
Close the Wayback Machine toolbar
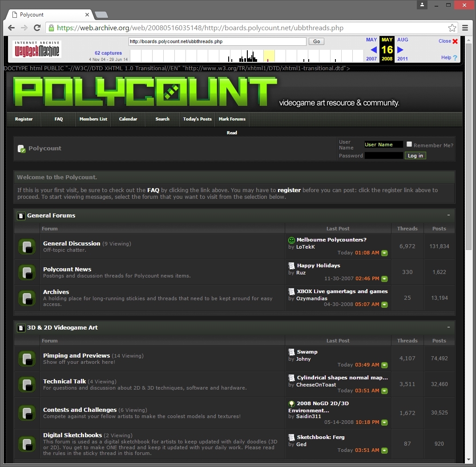(x=448, y=41)
